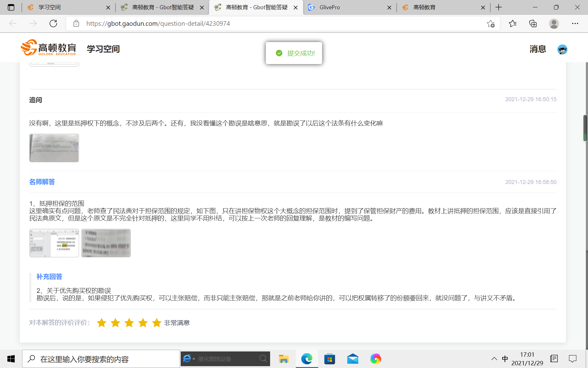This screenshot has width=588, height=368.
Task: Open the 追问 attached photo thumbnail
Action: click(x=54, y=148)
